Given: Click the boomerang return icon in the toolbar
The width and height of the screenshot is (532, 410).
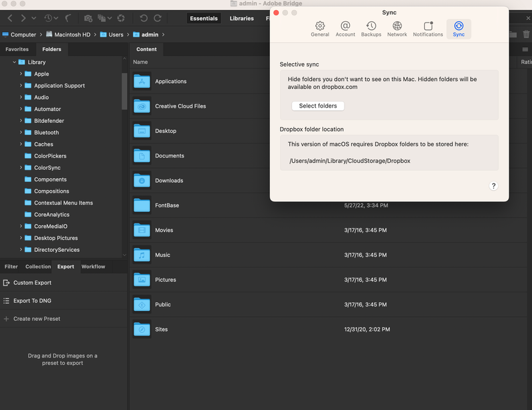Looking at the screenshot, I should click(67, 19).
